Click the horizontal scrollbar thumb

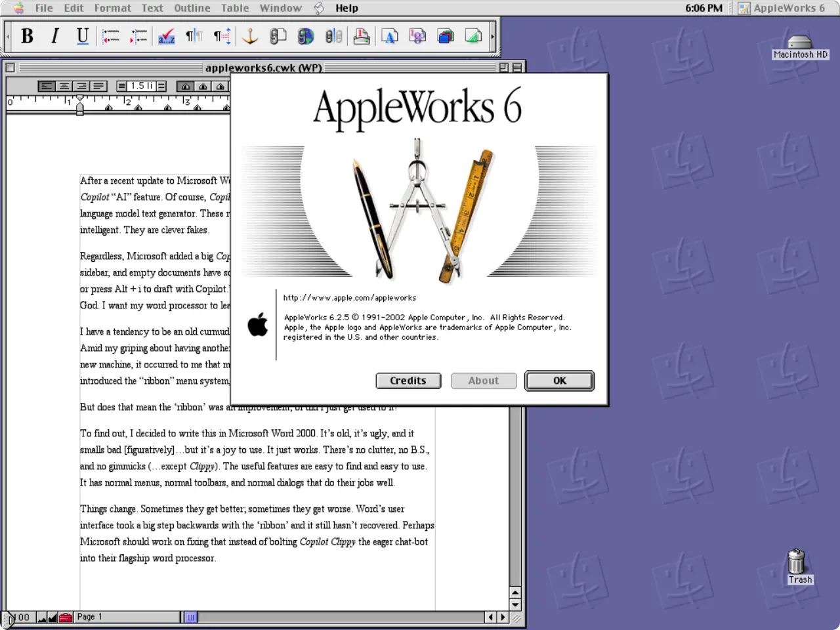tap(190, 617)
